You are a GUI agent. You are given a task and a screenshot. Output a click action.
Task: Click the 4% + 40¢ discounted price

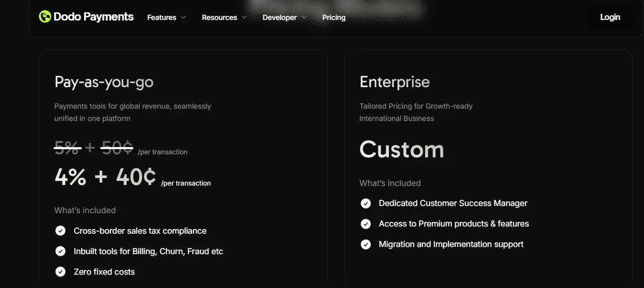(105, 177)
